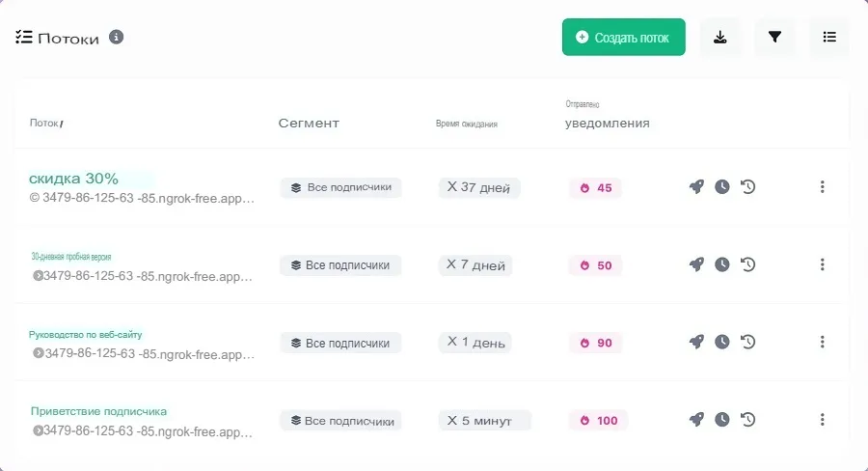This screenshot has height=471, width=868.
Task: Open the filter funnel icon
Action: [774, 38]
